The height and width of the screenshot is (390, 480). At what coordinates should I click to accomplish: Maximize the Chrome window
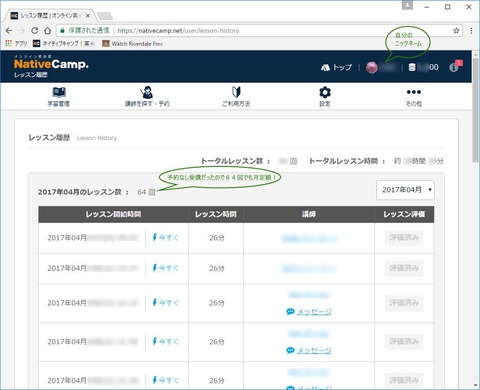pyautogui.click(x=448, y=7)
